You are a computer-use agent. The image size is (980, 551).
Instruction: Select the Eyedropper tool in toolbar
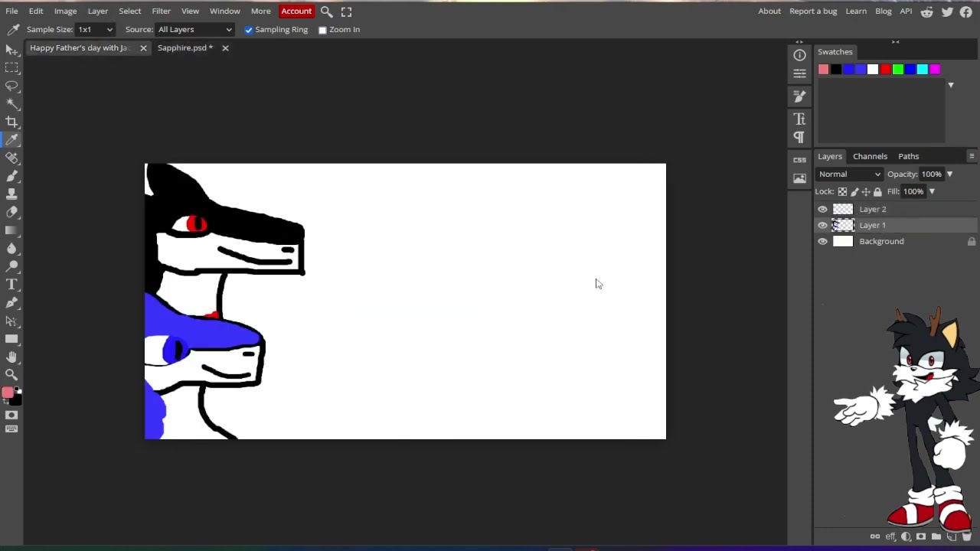pyautogui.click(x=11, y=140)
